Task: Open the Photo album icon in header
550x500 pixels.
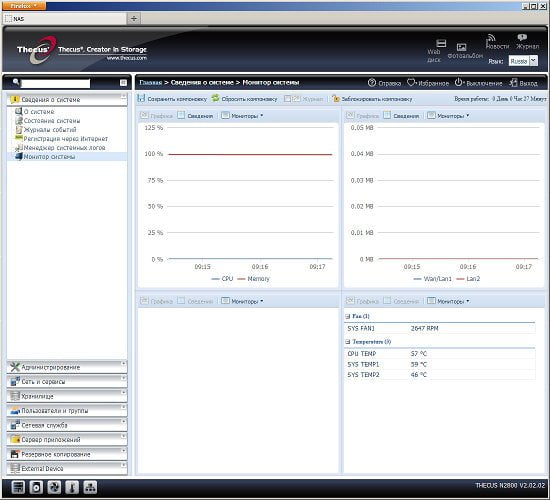Action: tap(462, 47)
